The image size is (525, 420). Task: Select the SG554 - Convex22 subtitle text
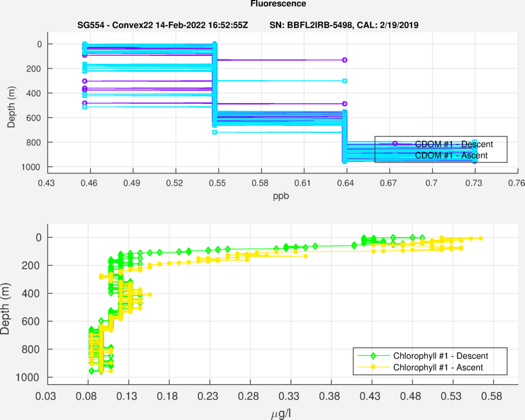(163, 25)
